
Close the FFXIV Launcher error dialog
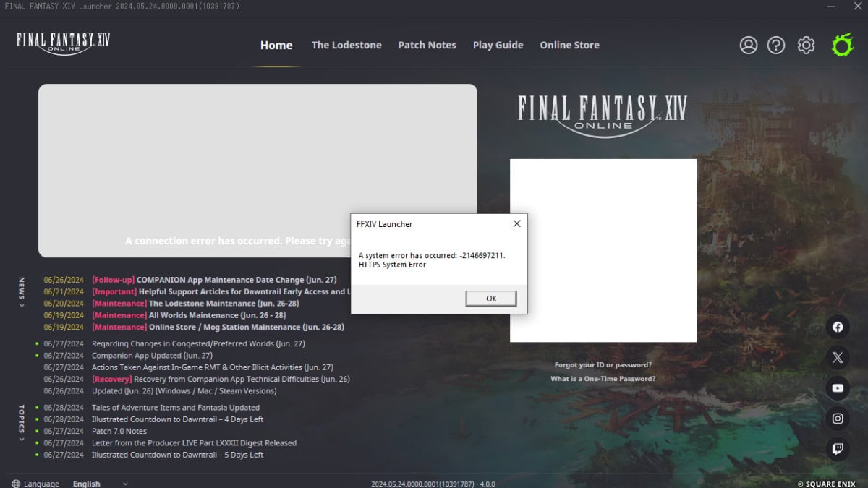(516, 224)
